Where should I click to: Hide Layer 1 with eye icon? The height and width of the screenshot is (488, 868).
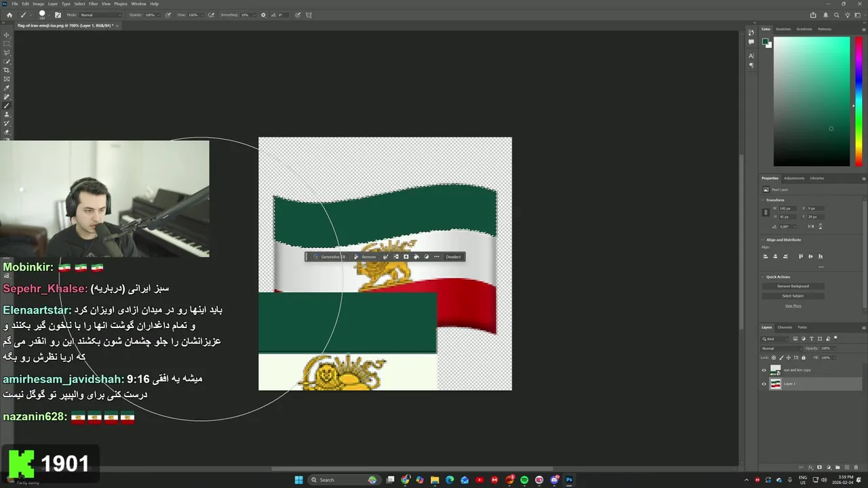[x=764, y=384]
